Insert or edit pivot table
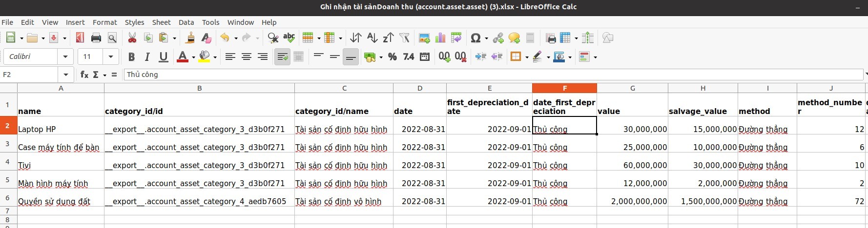Screen dimensions: 868x228 [456, 38]
